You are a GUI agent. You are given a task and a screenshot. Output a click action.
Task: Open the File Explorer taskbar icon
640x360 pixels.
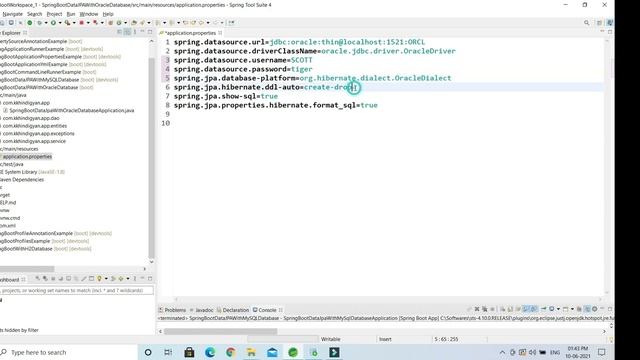(251, 352)
